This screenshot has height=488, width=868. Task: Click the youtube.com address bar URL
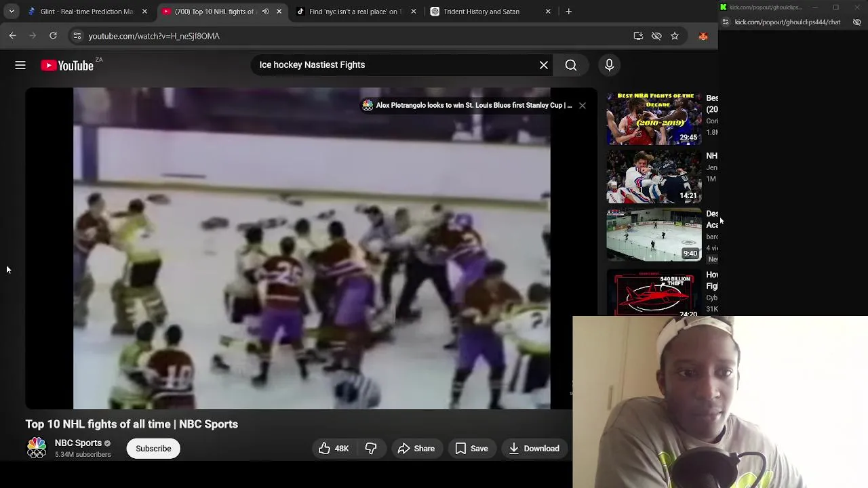pos(154,36)
